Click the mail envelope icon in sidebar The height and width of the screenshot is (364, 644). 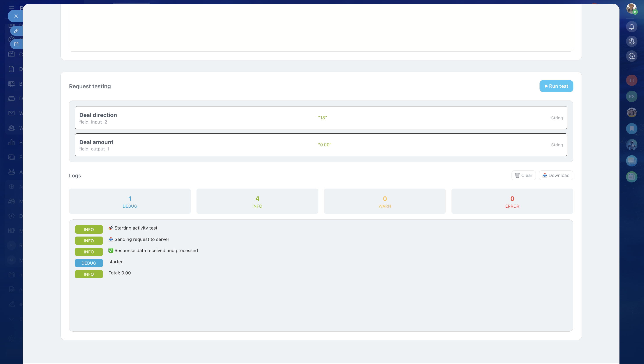pos(11,113)
